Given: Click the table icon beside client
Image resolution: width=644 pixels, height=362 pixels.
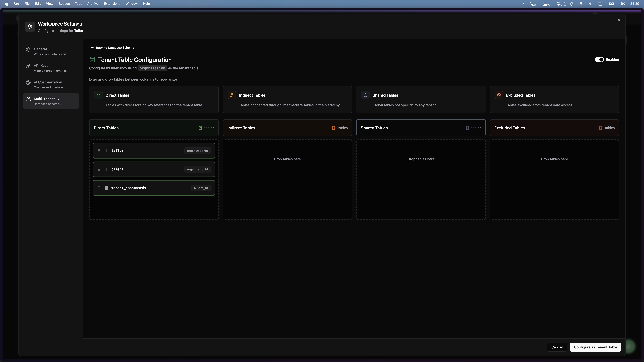Looking at the screenshot, I should [x=106, y=169].
